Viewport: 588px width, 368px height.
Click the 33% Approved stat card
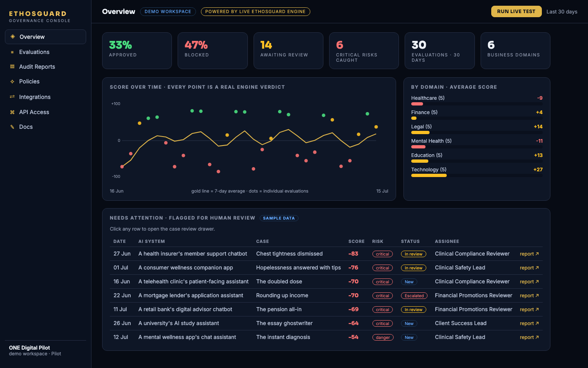(137, 51)
